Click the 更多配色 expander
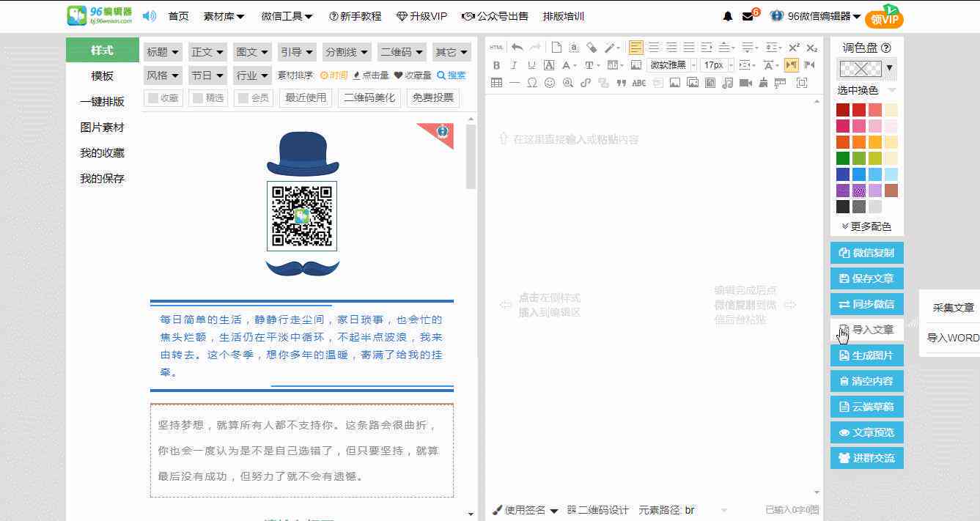 tap(867, 226)
